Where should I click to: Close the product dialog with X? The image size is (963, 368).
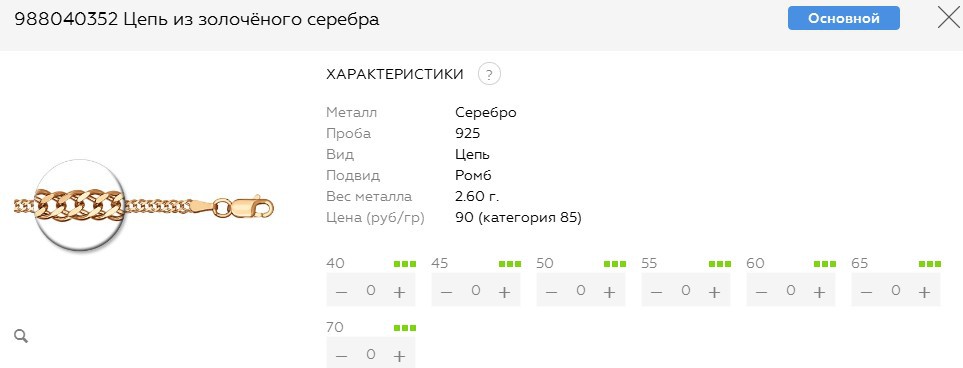pyautogui.click(x=949, y=18)
